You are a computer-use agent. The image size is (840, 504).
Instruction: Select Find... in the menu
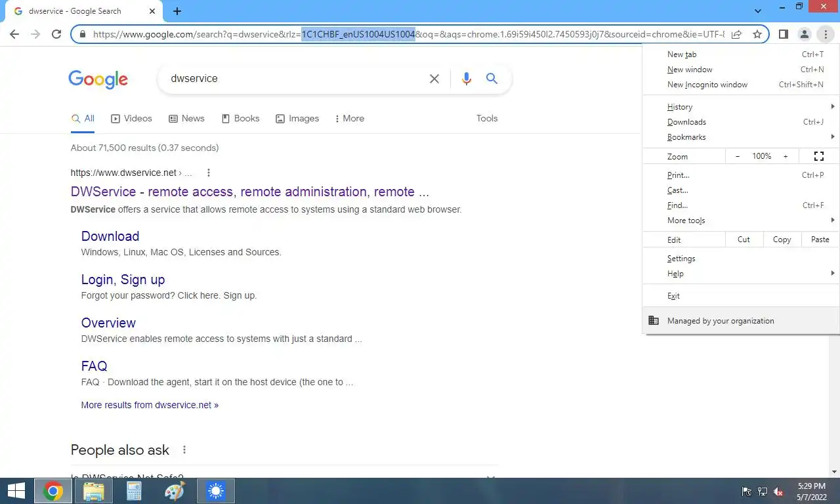tap(741, 205)
